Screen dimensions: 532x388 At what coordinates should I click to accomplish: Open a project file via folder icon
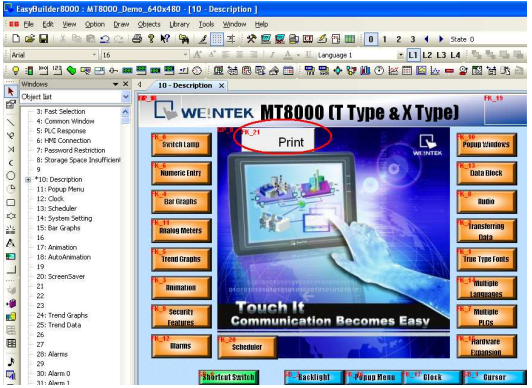point(30,39)
